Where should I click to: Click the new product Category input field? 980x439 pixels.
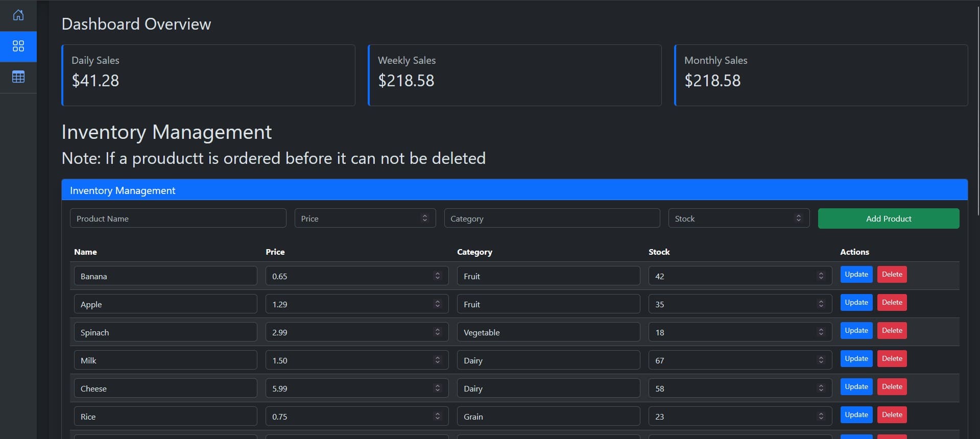pyautogui.click(x=552, y=218)
